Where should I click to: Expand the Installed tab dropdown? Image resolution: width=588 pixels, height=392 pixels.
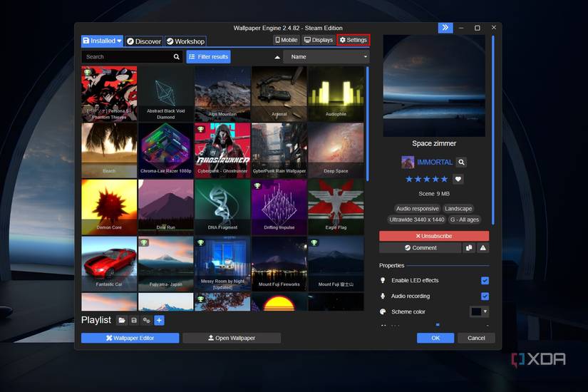(x=120, y=41)
